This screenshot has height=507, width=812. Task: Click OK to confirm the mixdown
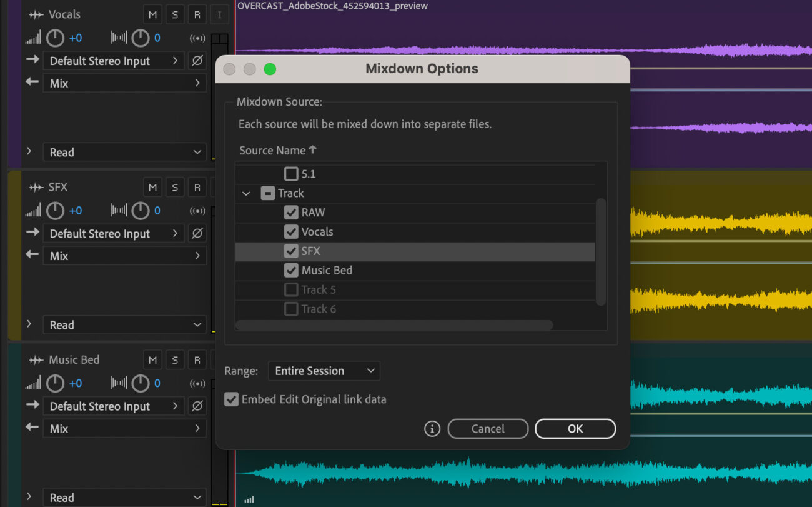[575, 429]
